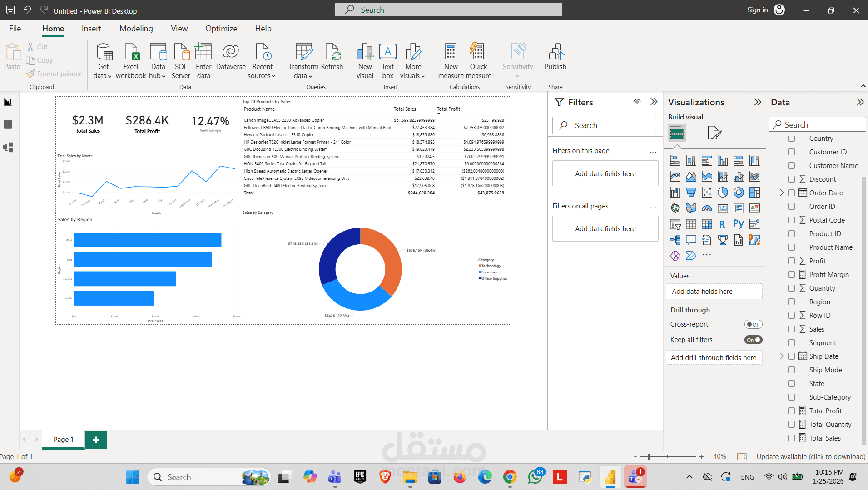Viewport: 868px width, 490px height.
Task: Open Filters on this page options
Action: [x=653, y=151]
